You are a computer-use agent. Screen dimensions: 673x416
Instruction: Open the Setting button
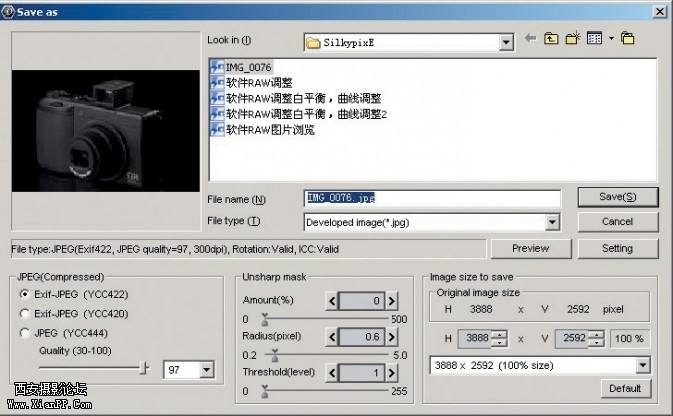(617, 248)
